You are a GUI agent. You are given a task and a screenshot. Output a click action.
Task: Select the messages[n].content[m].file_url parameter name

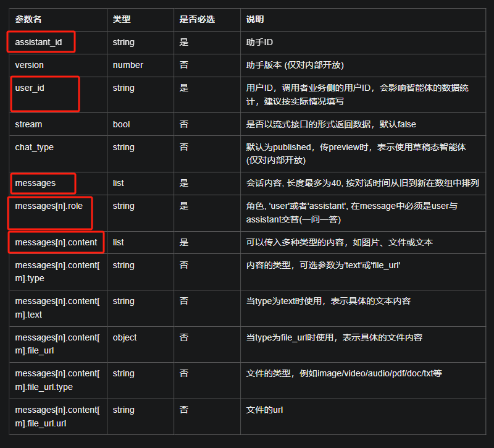click(x=57, y=344)
